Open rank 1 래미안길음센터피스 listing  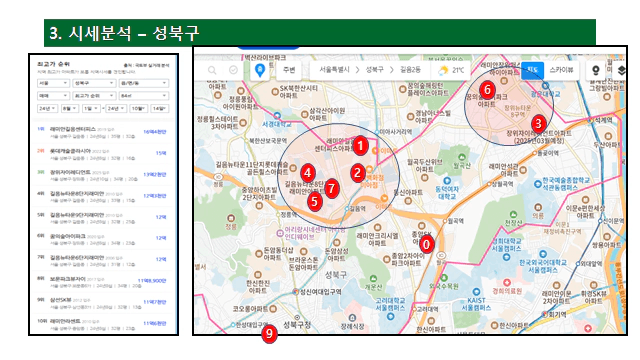[102, 132]
